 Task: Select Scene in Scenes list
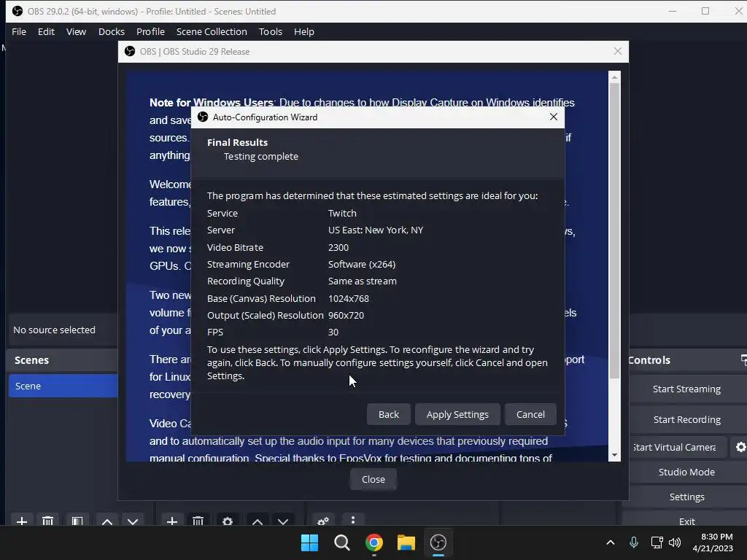[63, 386]
